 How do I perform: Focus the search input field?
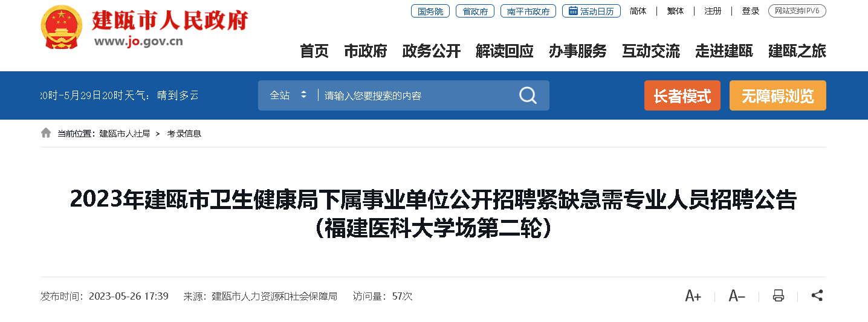[417, 95]
